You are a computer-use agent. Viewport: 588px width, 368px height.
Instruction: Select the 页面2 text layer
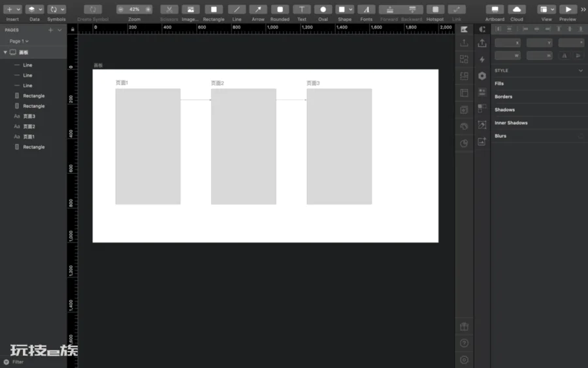(x=29, y=126)
